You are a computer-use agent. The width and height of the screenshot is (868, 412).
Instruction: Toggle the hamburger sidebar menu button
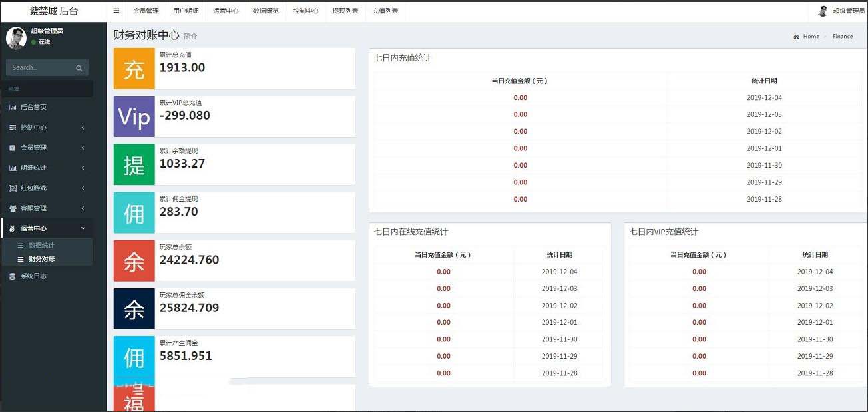116,11
